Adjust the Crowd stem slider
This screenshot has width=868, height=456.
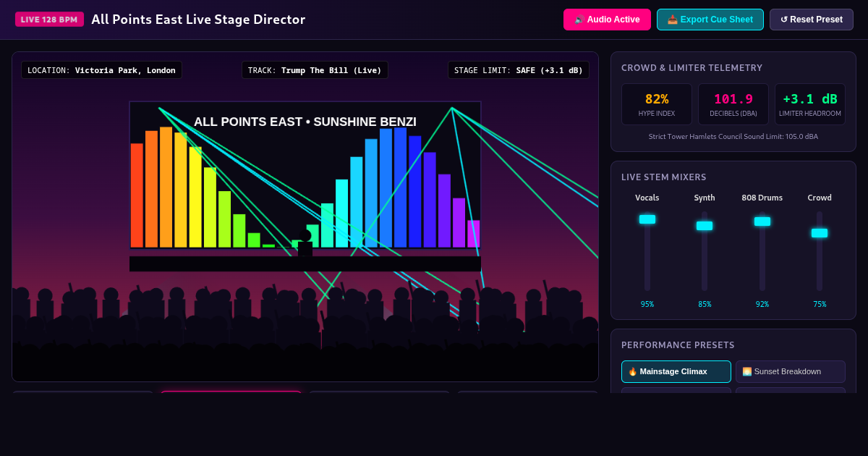pos(820,251)
